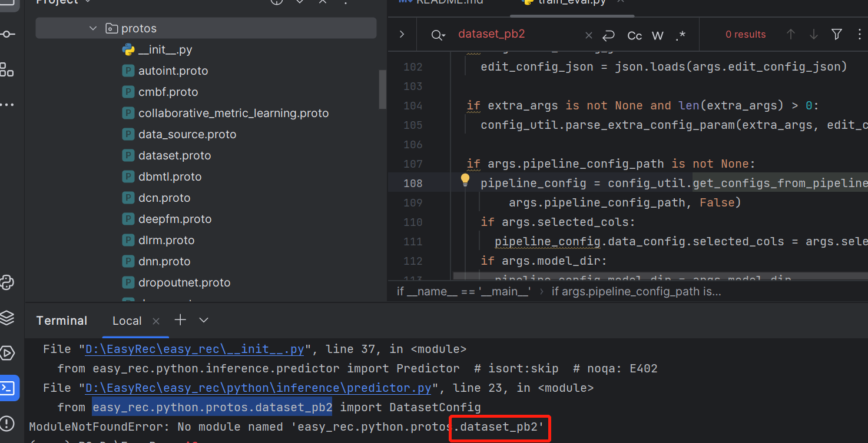Open the Python Packages tool window
The width and height of the screenshot is (868, 443).
(x=7, y=282)
